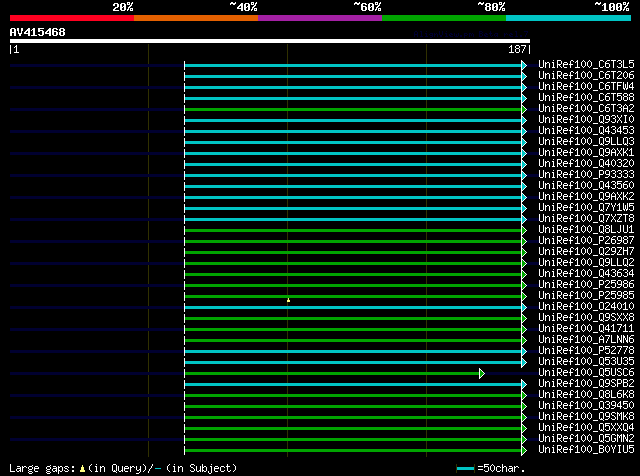Click the arrowhead ending the P52778 alignment
Image resolution: width=640 pixels, height=476 pixels.
click(524, 351)
